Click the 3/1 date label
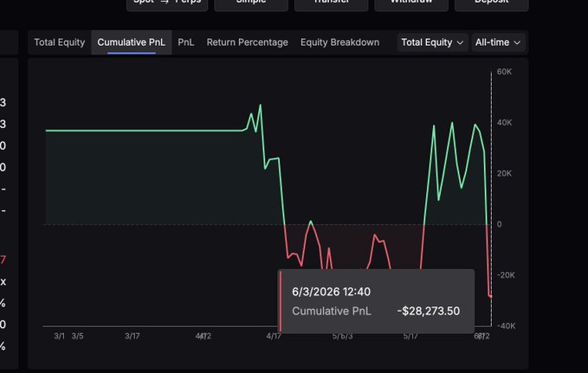Viewport: 588px width, 373px height. (x=59, y=336)
